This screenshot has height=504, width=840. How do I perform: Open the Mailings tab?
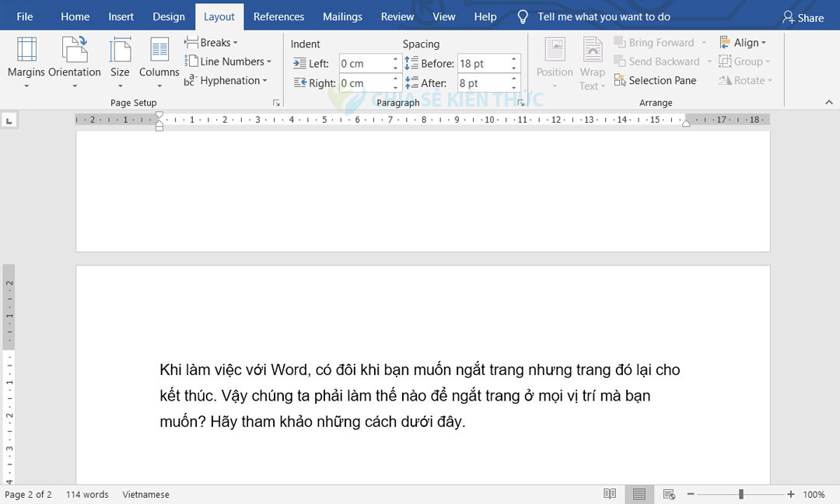(342, 16)
